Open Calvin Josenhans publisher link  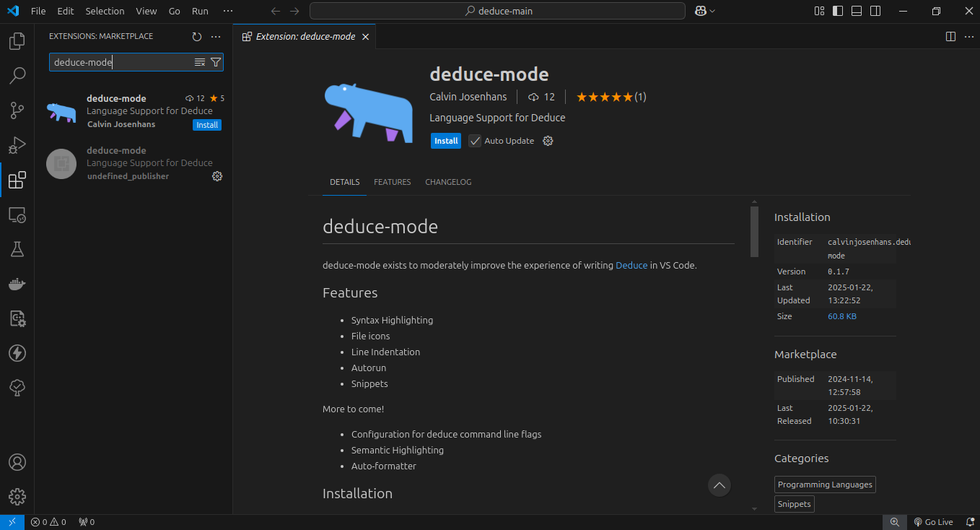click(x=468, y=97)
